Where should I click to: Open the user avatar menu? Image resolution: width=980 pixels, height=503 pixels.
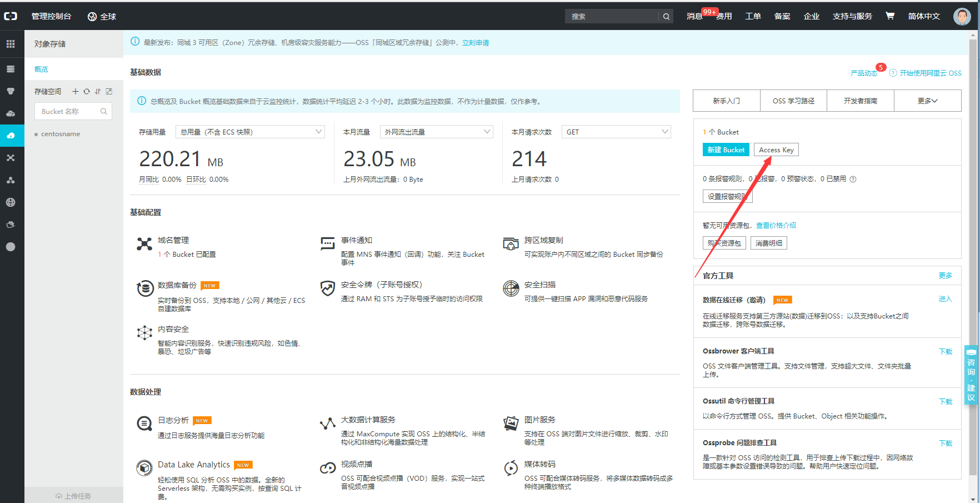pos(962,16)
